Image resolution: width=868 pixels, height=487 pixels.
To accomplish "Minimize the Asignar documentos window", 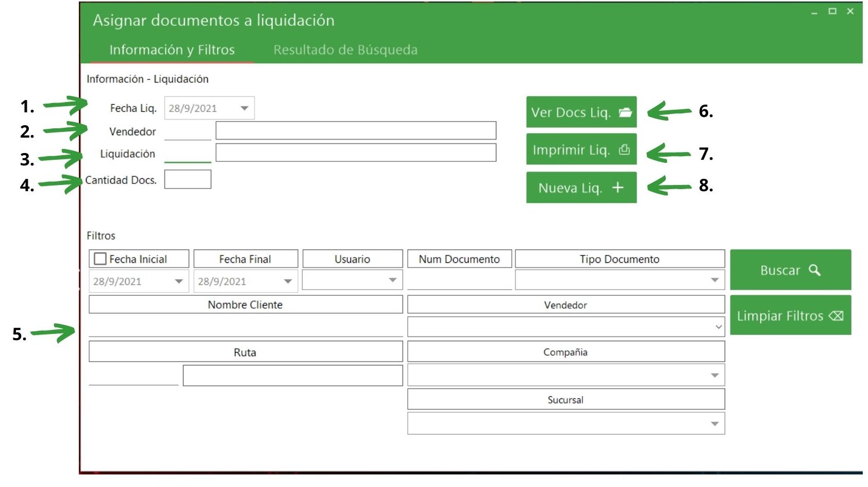I will tap(814, 11).
